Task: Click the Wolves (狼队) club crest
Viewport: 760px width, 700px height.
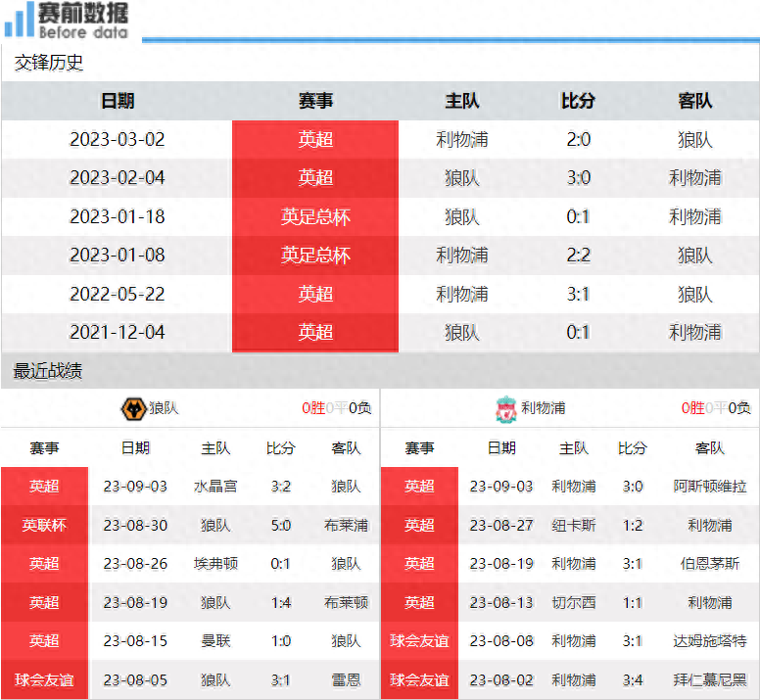Action: click(x=133, y=409)
